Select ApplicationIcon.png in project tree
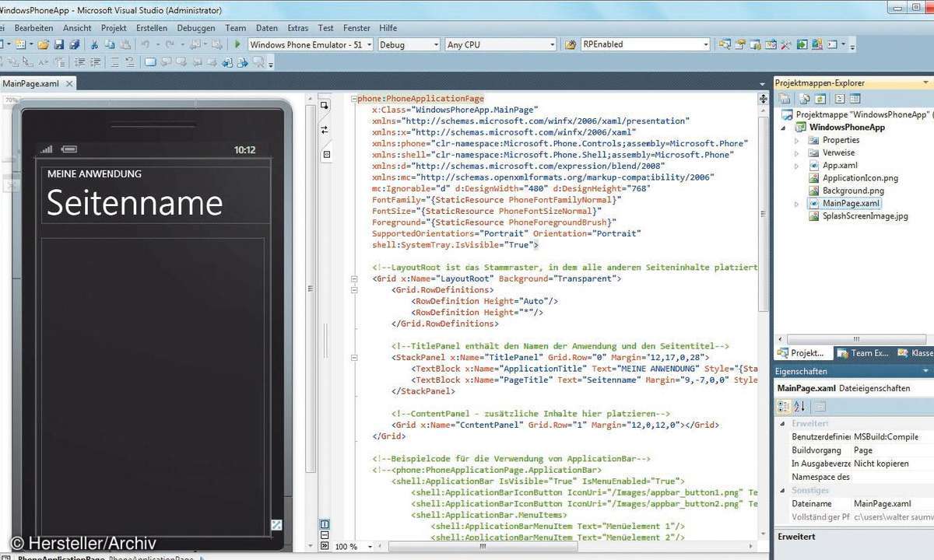 coord(860,178)
